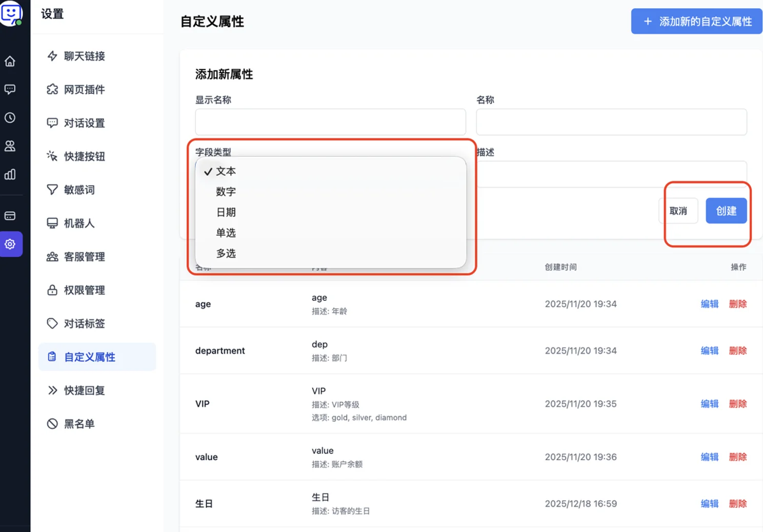Click the 显示名称 input field
Image resolution: width=763 pixels, height=532 pixels.
coord(330,122)
